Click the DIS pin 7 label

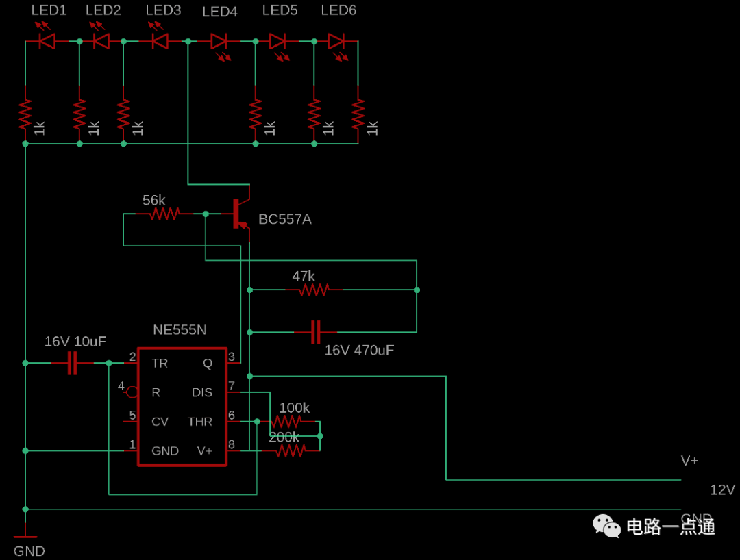pyautogui.click(x=202, y=392)
